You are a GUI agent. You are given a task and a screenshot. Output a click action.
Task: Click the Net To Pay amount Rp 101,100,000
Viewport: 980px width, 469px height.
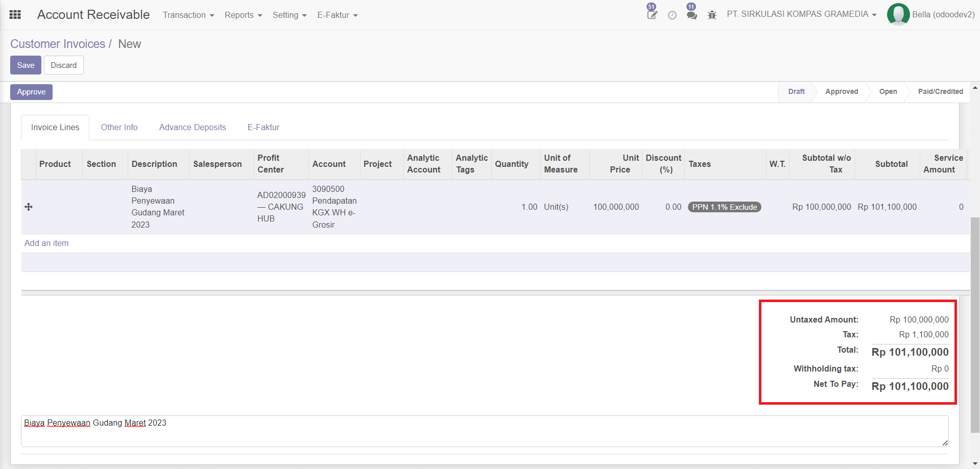tap(910, 386)
